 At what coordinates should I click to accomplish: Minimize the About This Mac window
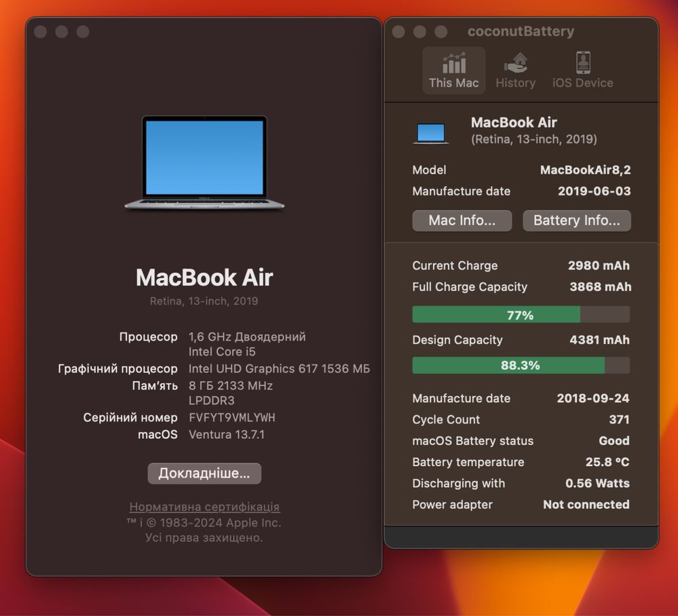tap(61, 32)
